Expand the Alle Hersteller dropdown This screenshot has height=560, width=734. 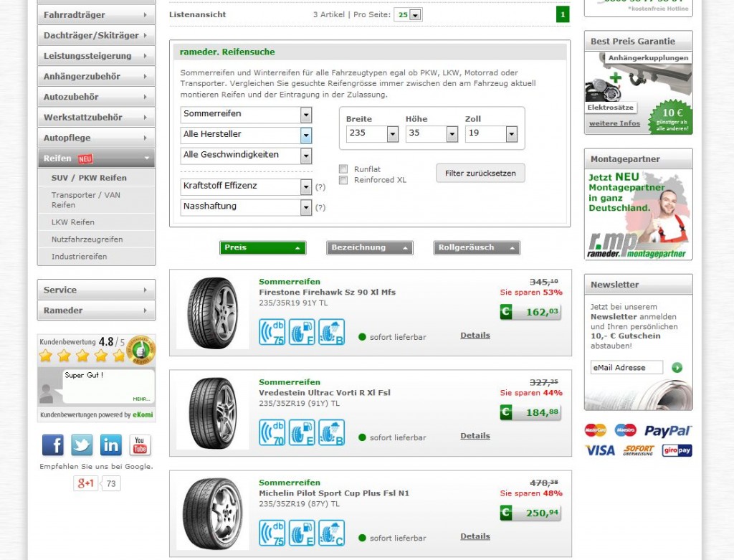(x=245, y=135)
